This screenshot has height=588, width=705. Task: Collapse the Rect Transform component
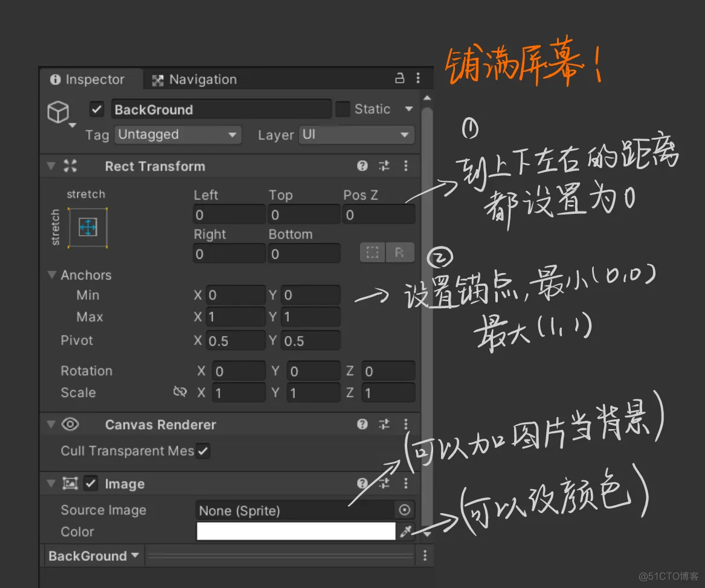coord(51,166)
